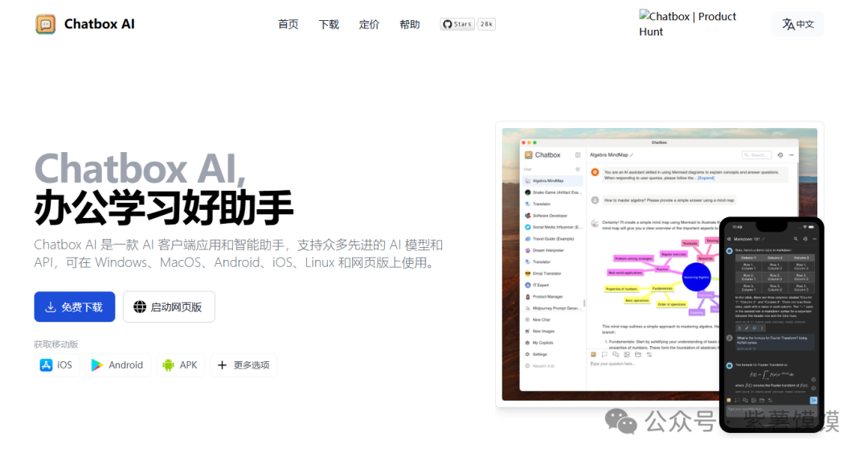Select Snake Game chat in the preview sidebar

pos(552,192)
